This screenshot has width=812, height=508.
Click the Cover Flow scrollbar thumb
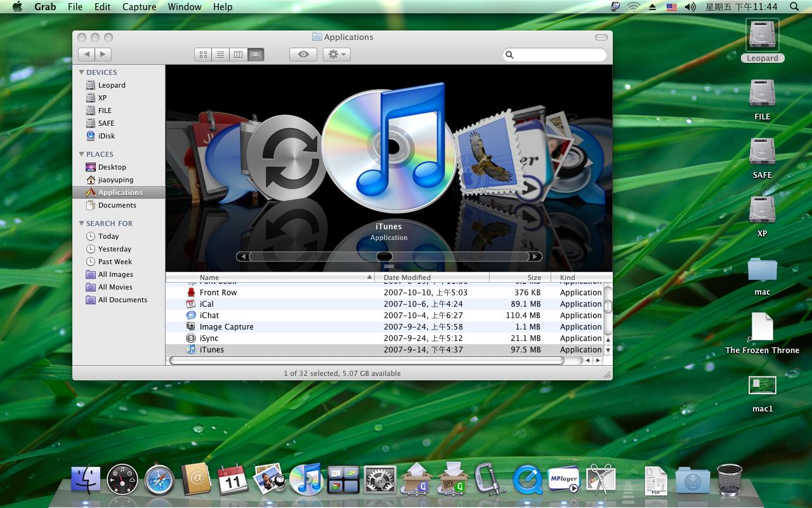[x=384, y=257]
